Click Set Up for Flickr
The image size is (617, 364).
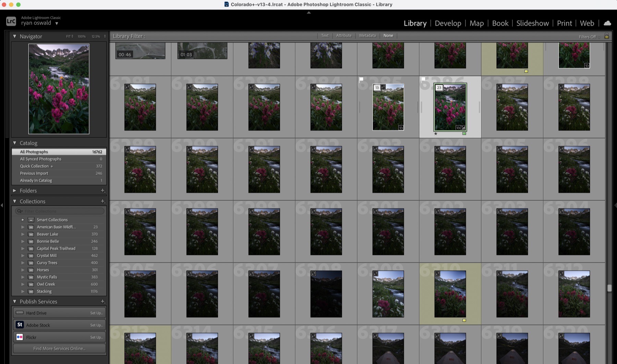(x=96, y=337)
